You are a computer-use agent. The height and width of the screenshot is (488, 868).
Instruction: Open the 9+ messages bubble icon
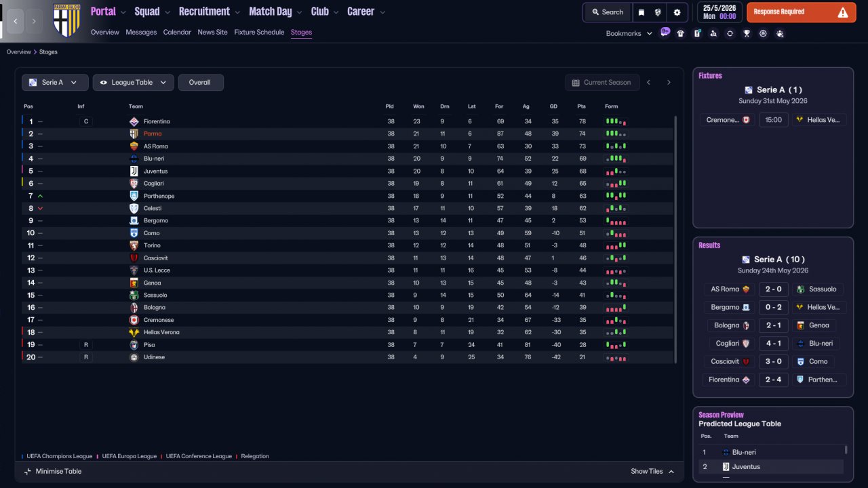pyautogui.click(x=665, y=32)
